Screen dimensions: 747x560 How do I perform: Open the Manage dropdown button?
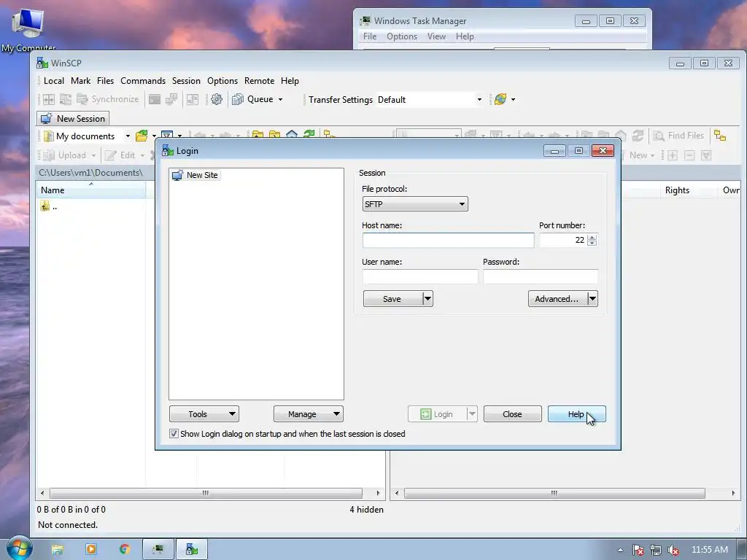pyautogui.click(x=309, y=414)
